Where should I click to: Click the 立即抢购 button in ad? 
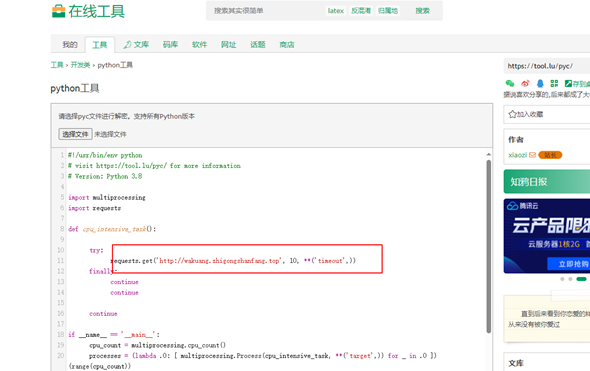569,264
